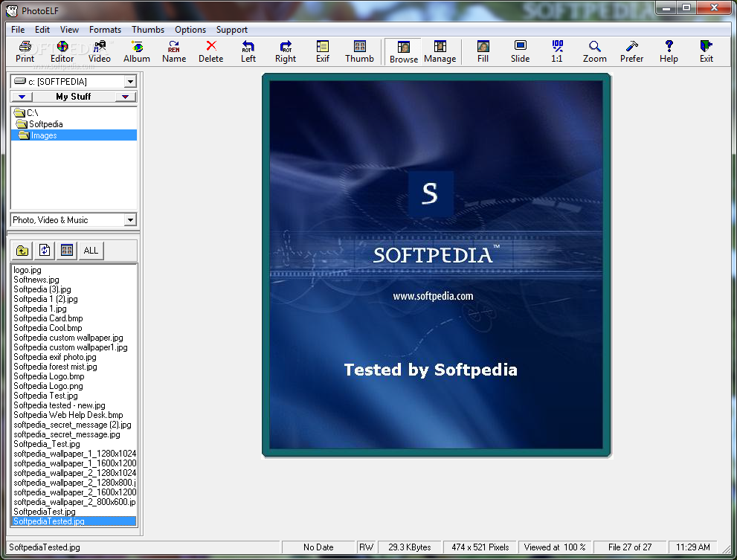
Task: Click the Print toolbar icon
Action: click(x=25, y=51)
